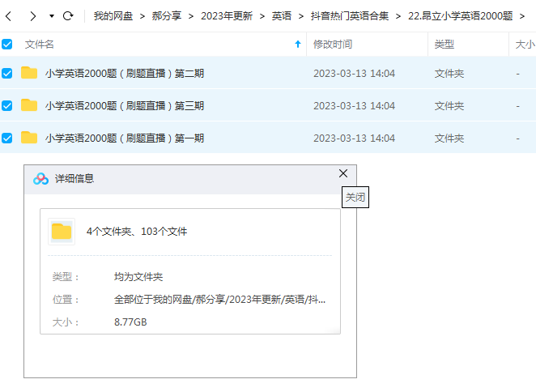Viewport: 536px width, 392px height.
Task: Open folder icon for 小学英语2000题 第三期
Action: coord(29,105)
